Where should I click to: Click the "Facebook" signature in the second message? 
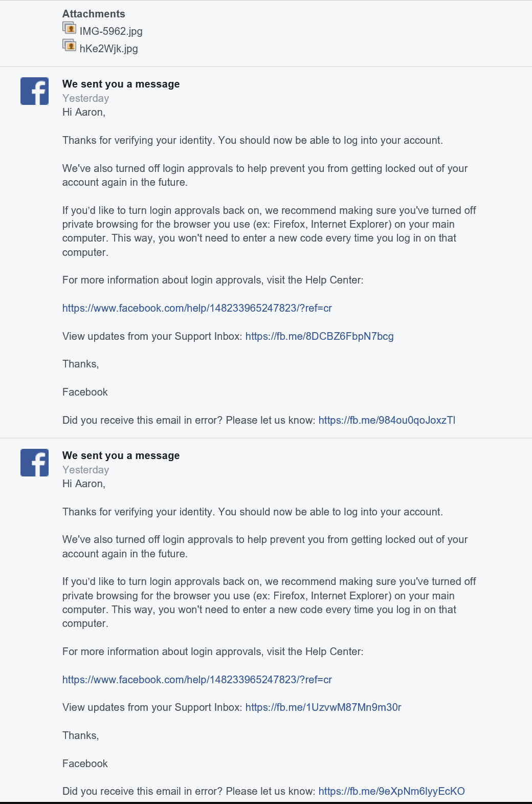tap(85, 764)
